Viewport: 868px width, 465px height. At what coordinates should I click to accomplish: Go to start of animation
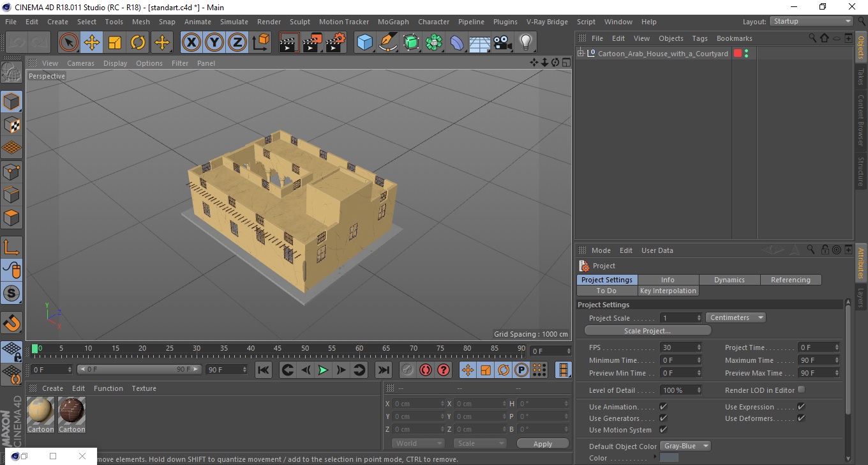[x=264, y=370]
